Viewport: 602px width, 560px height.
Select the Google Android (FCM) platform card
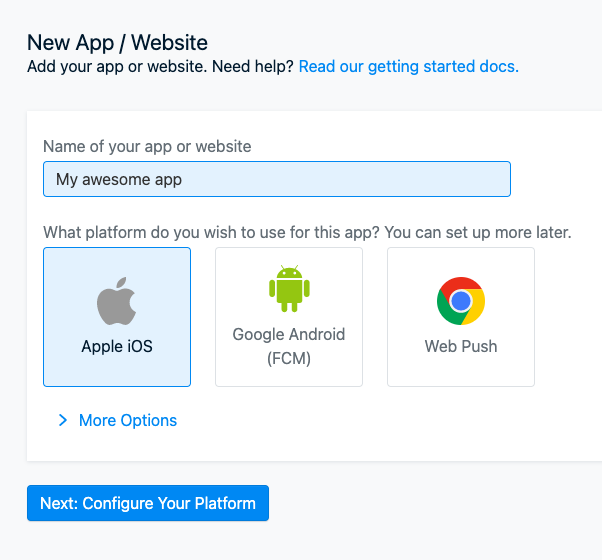click(x=289, y=317)
